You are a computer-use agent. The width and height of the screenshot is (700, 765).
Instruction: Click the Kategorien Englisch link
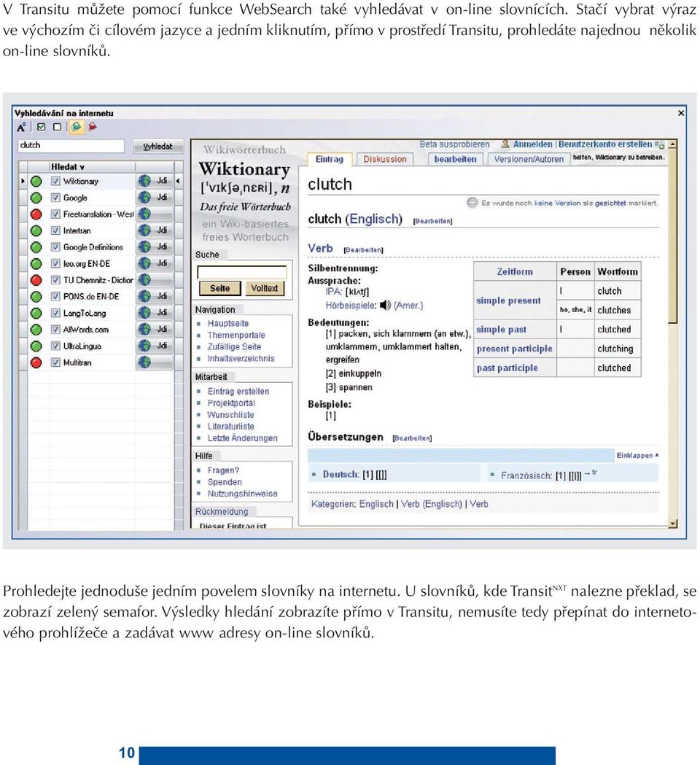(x=376, y=504)
